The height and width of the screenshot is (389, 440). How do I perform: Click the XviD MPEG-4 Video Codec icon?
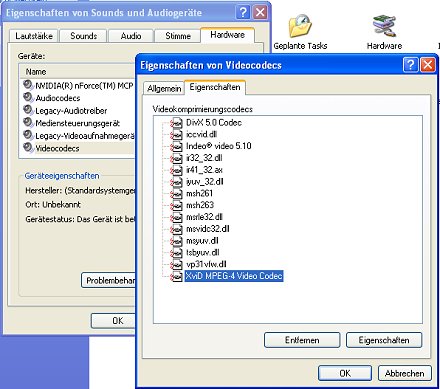176,276
